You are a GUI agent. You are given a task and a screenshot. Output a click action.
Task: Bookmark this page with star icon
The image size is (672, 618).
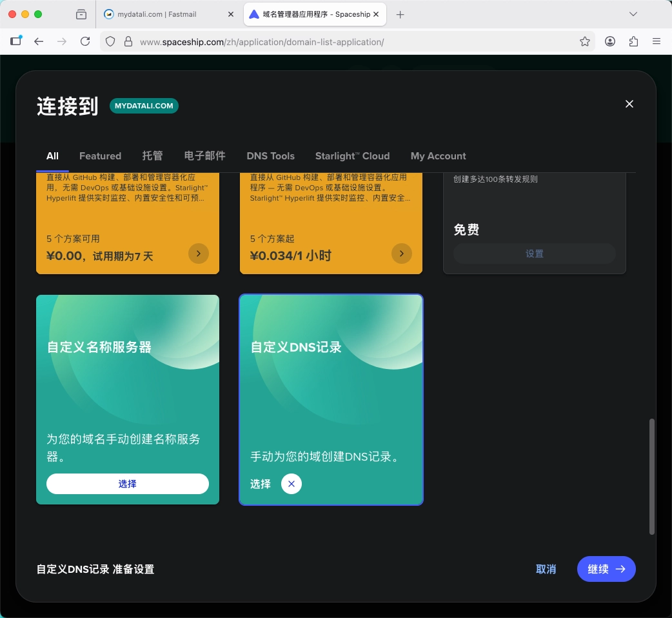[x=585, y=41]
